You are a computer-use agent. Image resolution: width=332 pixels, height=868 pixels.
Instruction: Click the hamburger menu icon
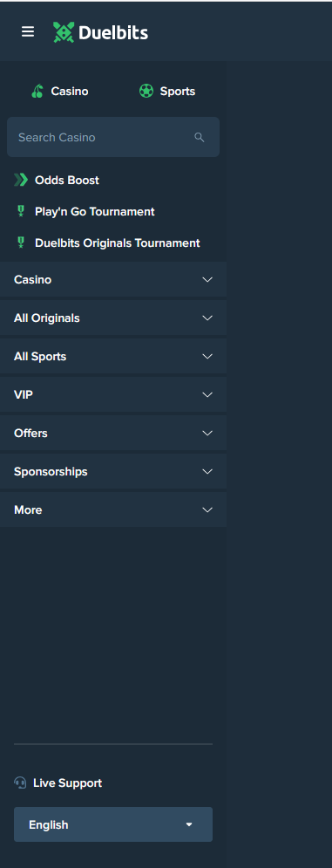coord(28,31)
